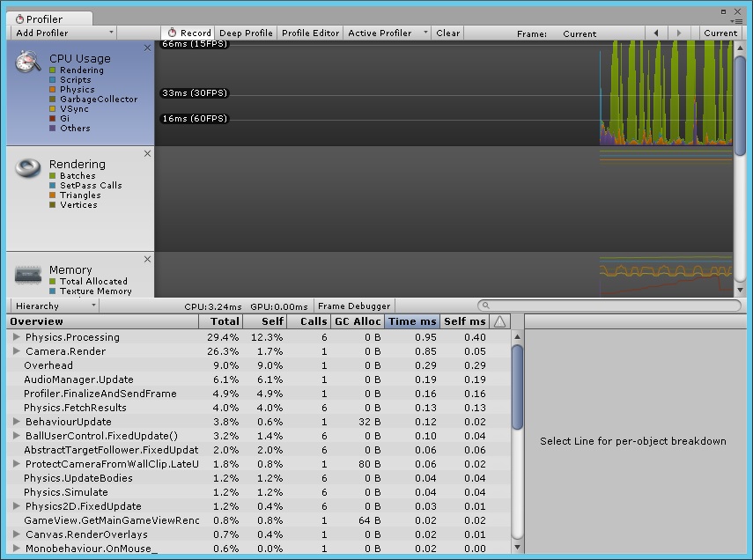Click the chart area vertical scrollbar thumb

[x=740, y=106]
